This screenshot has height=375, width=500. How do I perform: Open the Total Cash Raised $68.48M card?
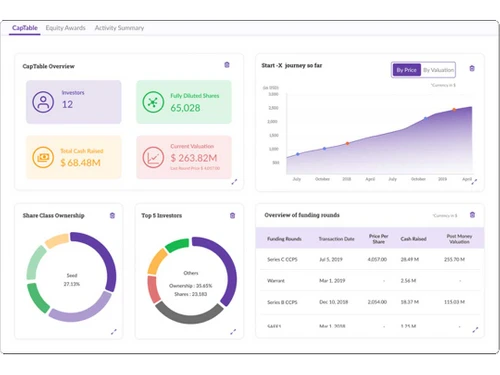click(74, 157)
